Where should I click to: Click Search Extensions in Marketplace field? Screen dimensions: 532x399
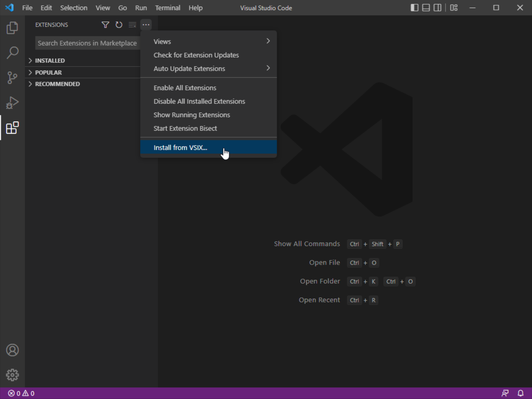pyautogui.click(x=88, y=43)
